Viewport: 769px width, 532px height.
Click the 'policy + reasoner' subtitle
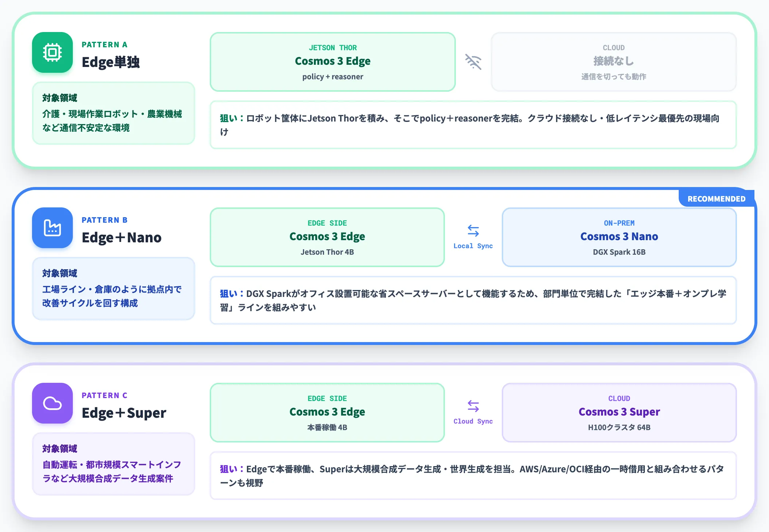(x=333, y=77)
